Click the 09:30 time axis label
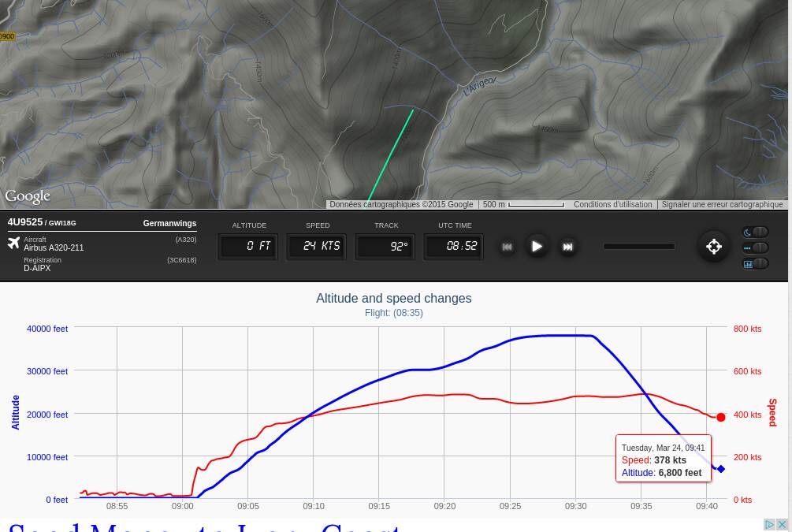 click(576, 506)
